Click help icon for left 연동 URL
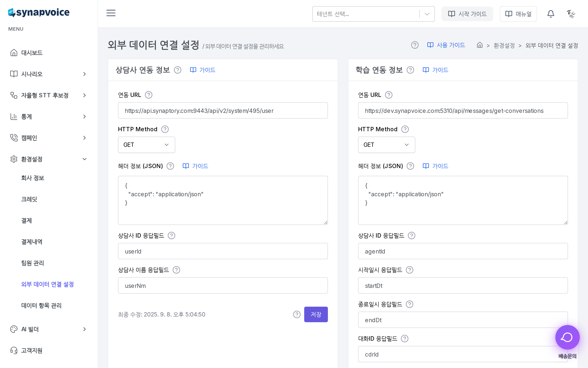The image size is (588, 368). click(x=149, y=95)
